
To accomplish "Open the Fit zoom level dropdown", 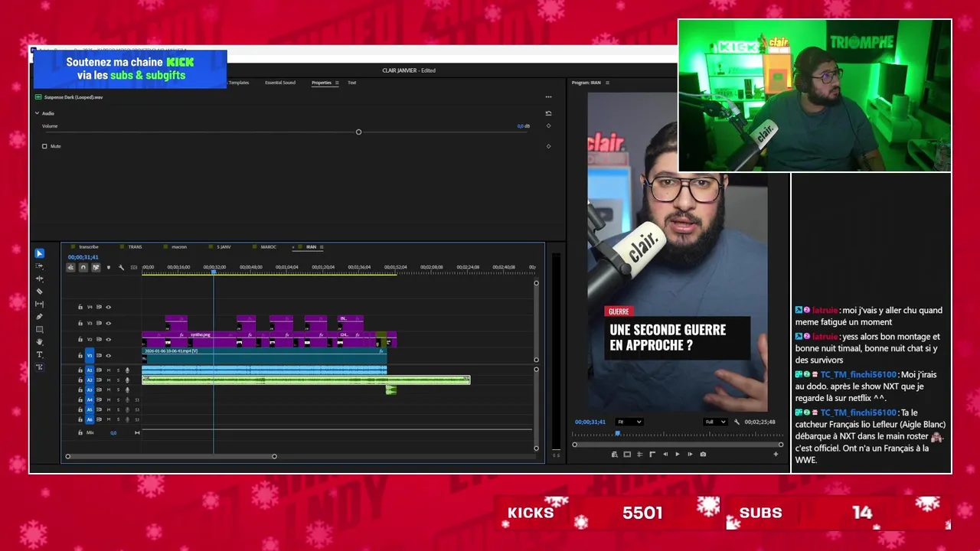I will click(x=629, y=422).
